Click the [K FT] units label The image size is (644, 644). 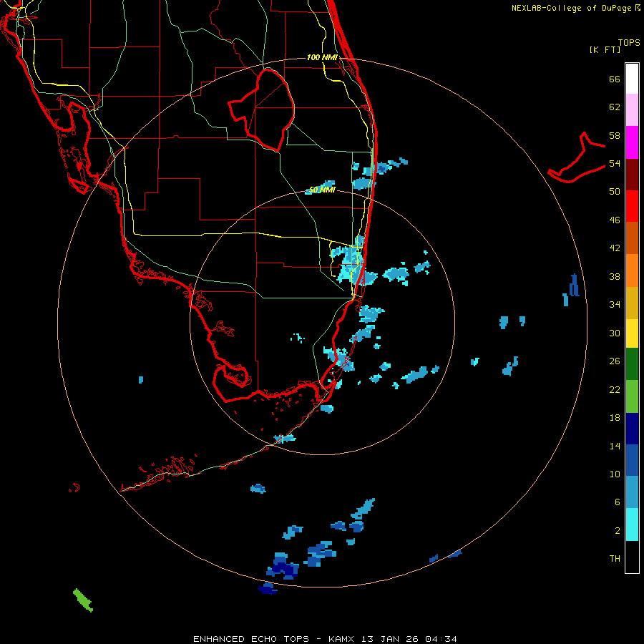click(605, 49)
